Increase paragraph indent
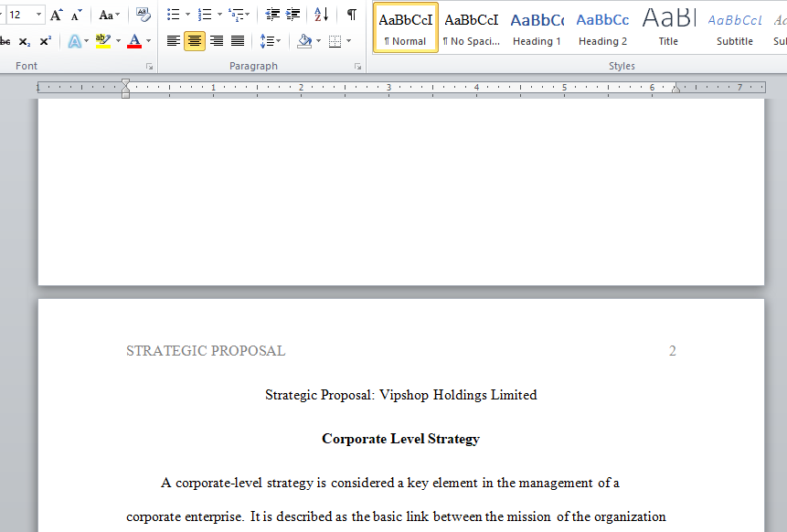787x532 pixels. tap(293, 15)
